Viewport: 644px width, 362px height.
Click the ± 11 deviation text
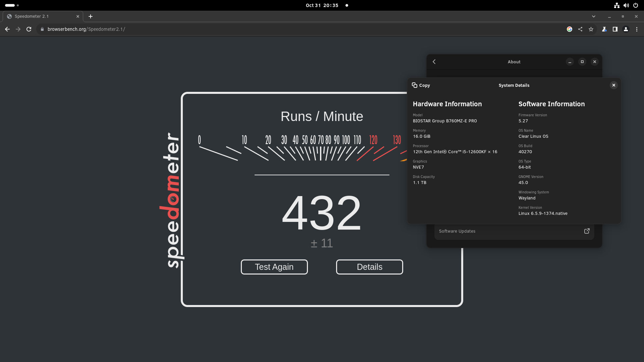pos(322,243)
